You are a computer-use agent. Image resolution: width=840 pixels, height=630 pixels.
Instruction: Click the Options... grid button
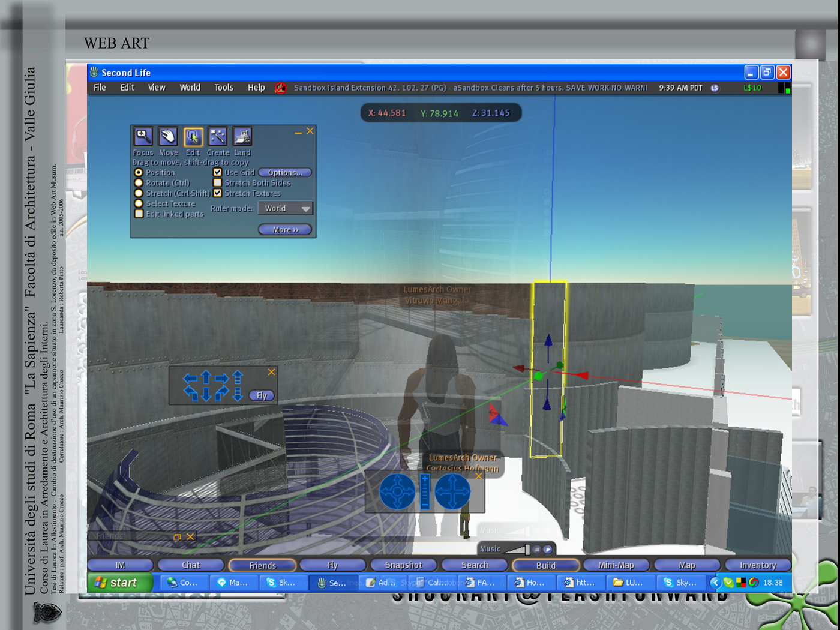[285, 173]
